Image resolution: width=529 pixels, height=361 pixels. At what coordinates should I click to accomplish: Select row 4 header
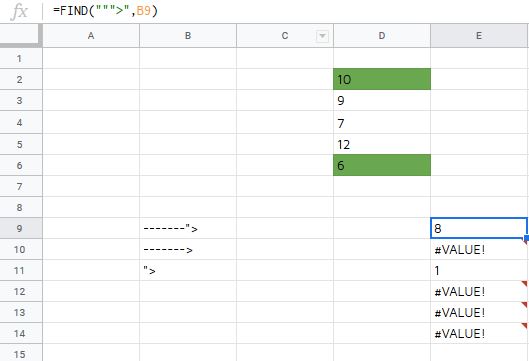(x=20, y=122)
